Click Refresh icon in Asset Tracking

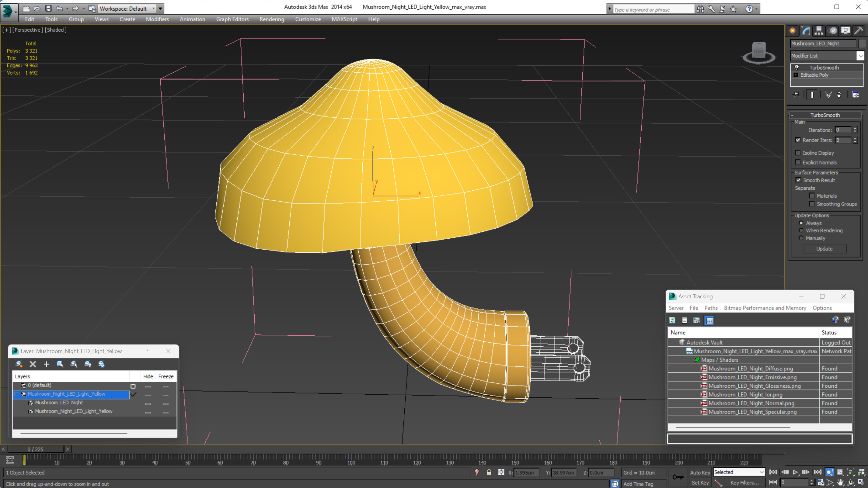(672, 320)
